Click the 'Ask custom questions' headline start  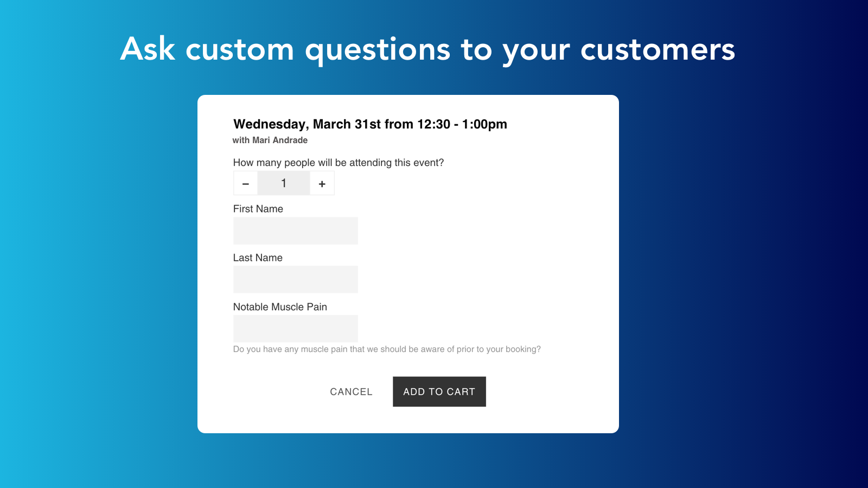(148, 49)
